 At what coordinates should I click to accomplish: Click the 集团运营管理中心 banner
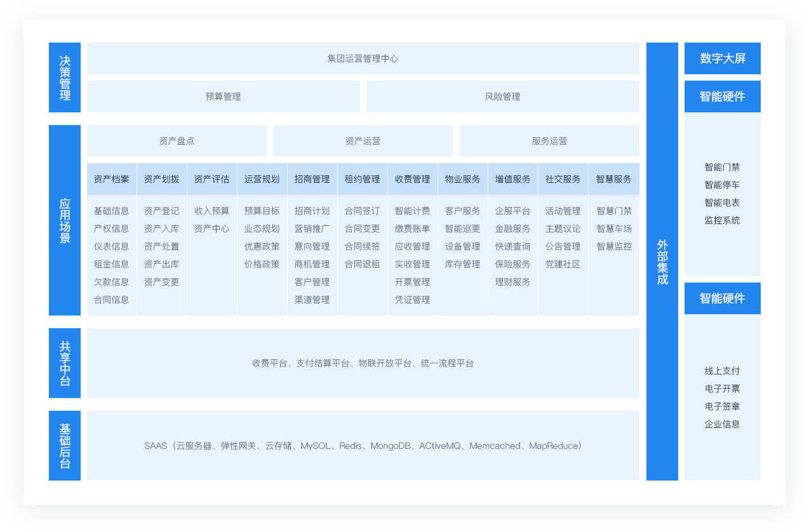(363, 58)
